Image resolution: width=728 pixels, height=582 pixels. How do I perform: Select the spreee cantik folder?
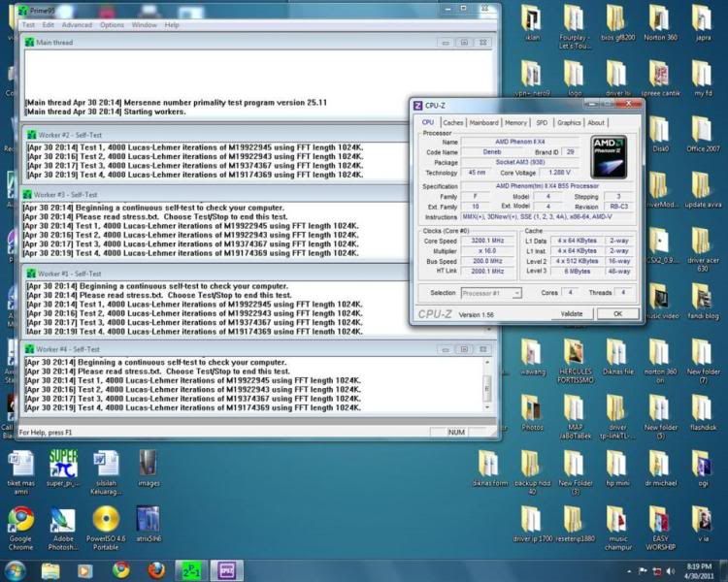(x=660, y=79)
